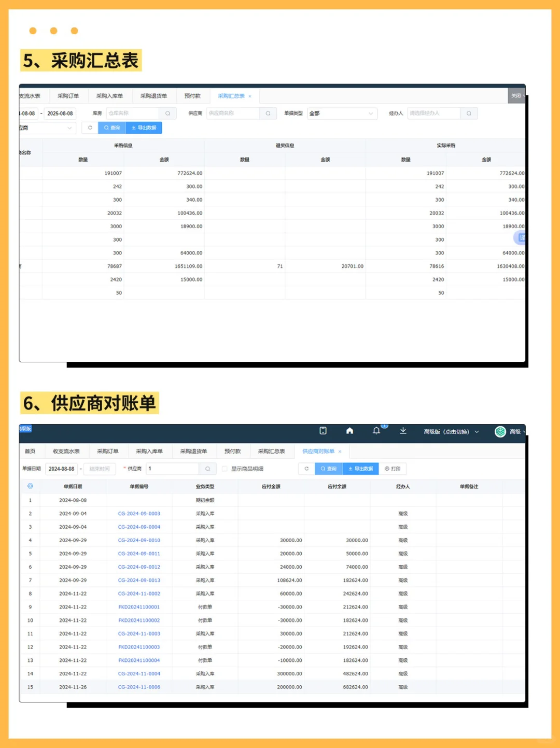Click the search icon next to the 经办人 input
Image resolution: width=560 pixels, height=748 pixels.
click(x=469, y=113)
